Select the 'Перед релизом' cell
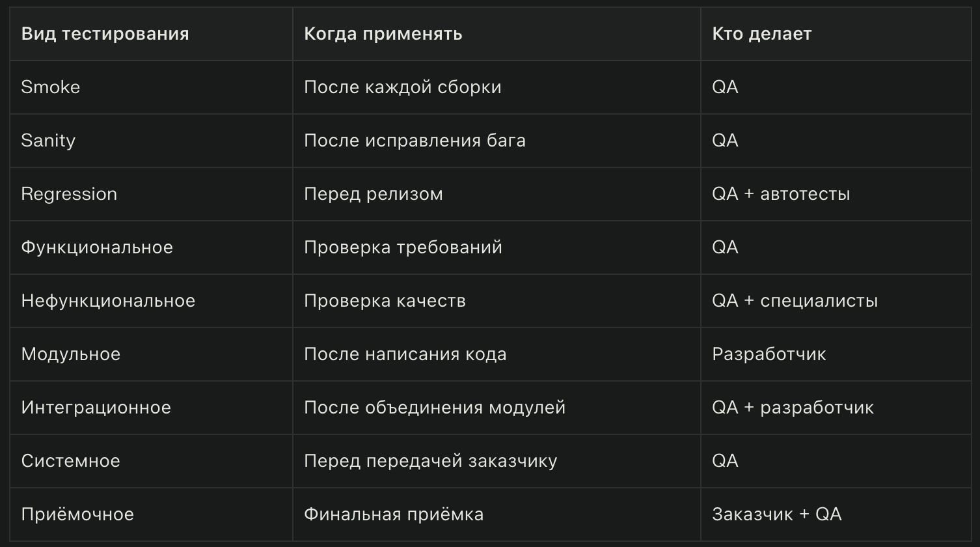 [497, 194]
